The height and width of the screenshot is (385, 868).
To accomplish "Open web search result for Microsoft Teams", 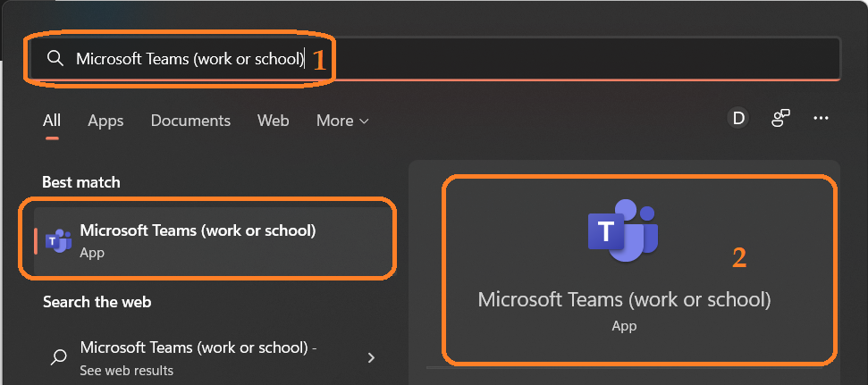I will tap(214, 357).
